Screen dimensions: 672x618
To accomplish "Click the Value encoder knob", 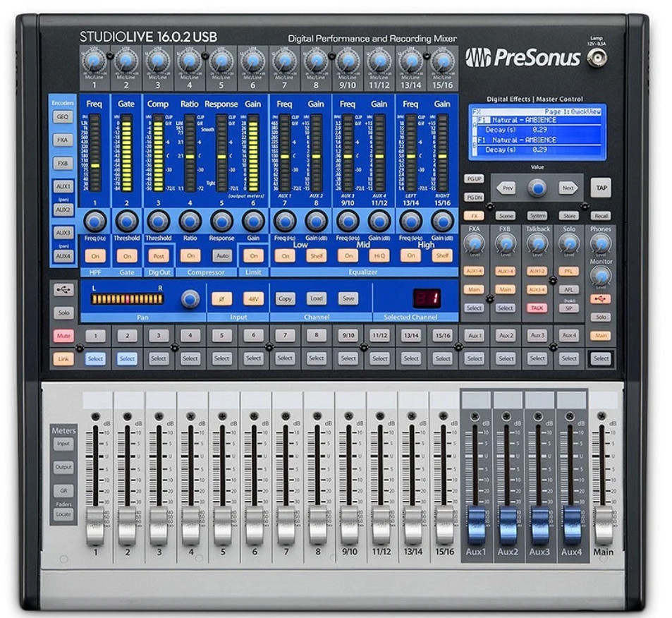I will point(537,188).
